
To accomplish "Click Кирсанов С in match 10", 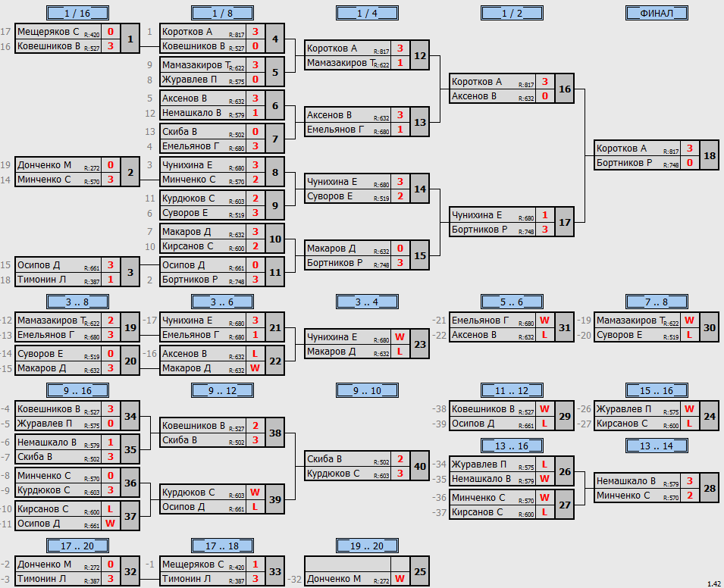I will 187,246.
